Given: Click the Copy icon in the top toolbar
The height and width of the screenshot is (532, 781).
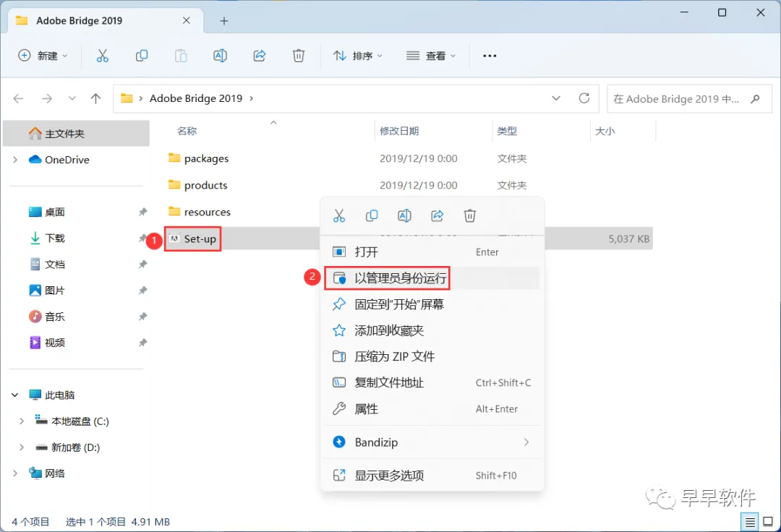Looking at the screenshot, I should pos(142,56).
